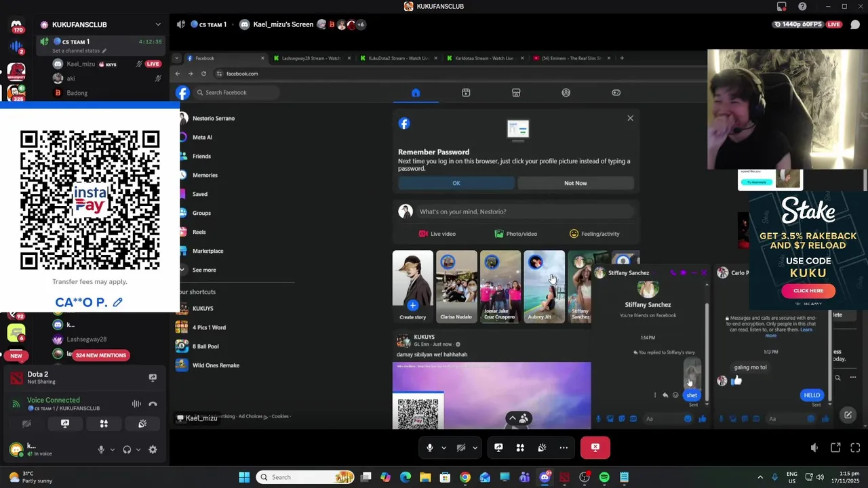Screen dimensions: 868x488
Task: Click browser reload icon
Action: (203, 73)
